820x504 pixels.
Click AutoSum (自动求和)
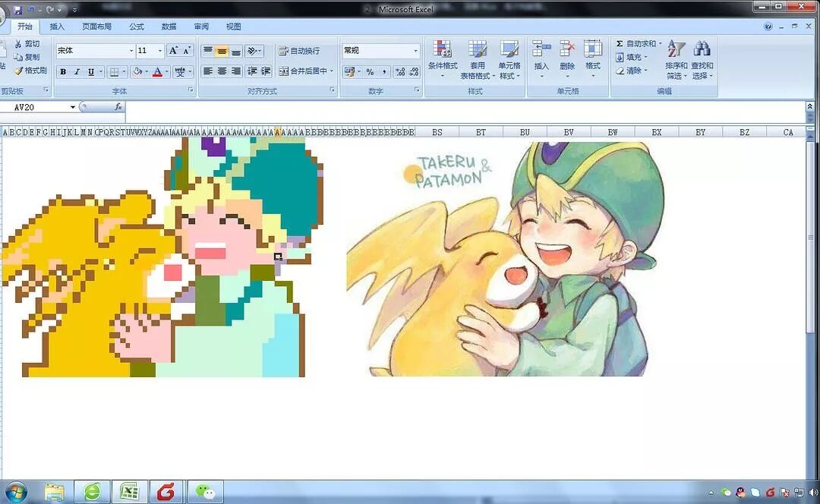635,43
